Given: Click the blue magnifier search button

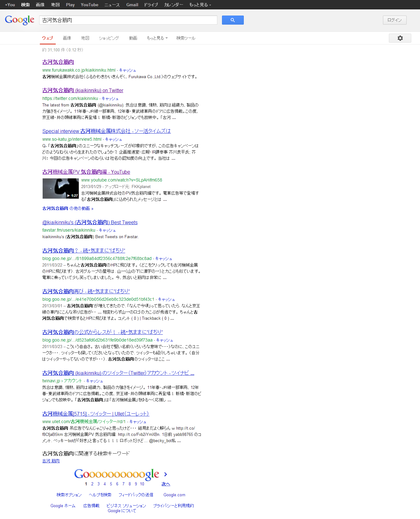Looking at the screenshot, I should 233,20.
